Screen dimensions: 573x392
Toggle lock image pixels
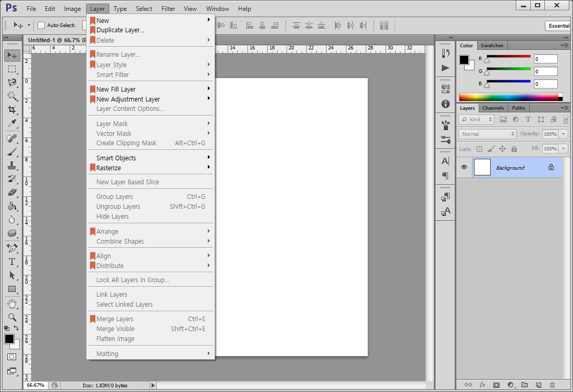point(491,149)
